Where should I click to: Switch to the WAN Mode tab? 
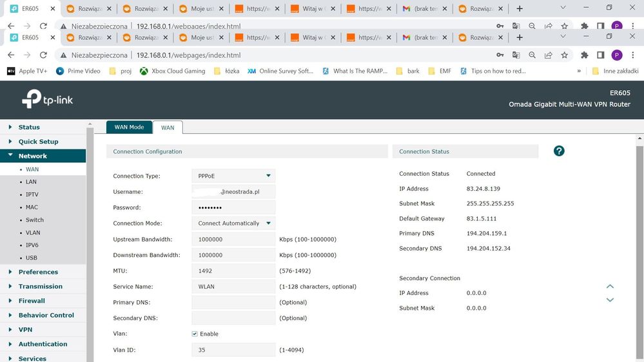129,127
